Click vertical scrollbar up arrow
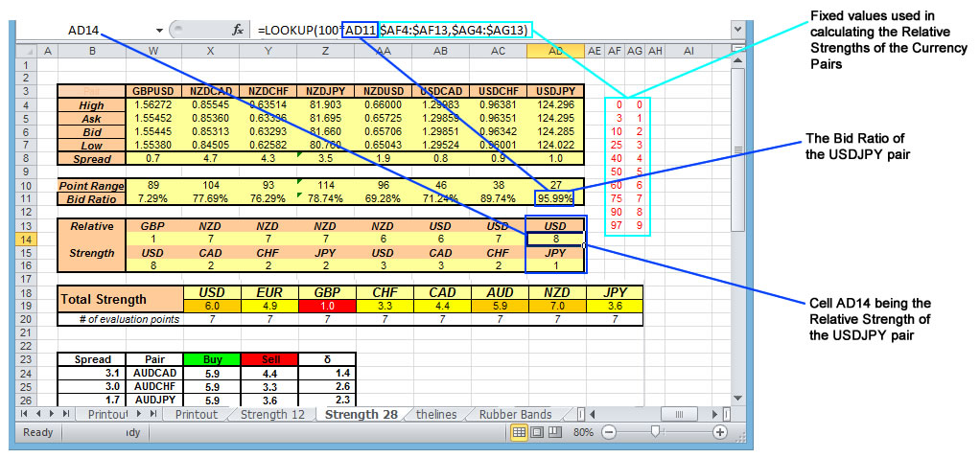The image size is (980, 458). pos(737,60)
